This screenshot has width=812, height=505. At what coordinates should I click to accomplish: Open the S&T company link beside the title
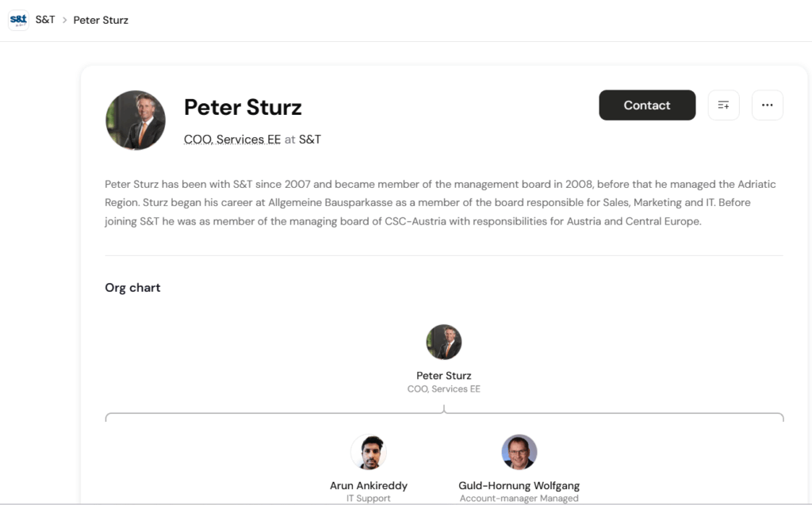click(310, 140)
